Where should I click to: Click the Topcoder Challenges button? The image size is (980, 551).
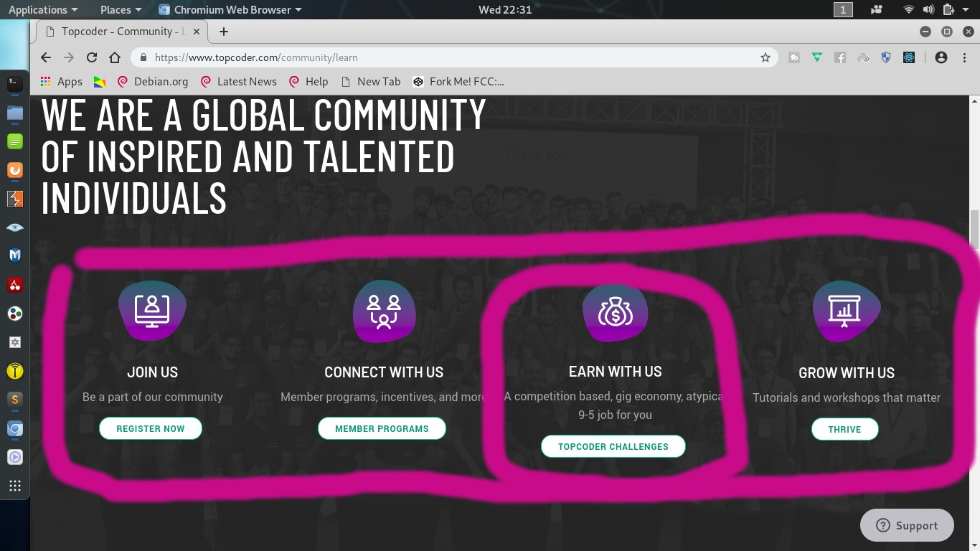[x=613, y=446]
